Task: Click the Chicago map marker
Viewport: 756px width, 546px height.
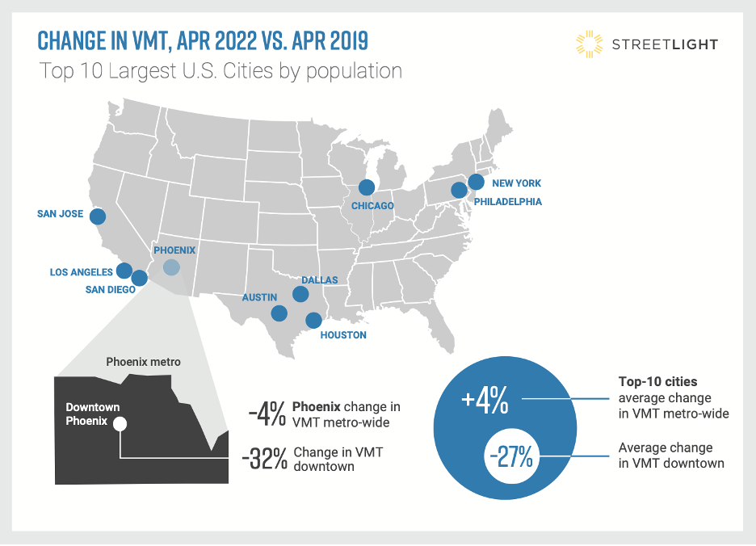Action: tap(366, 187)
